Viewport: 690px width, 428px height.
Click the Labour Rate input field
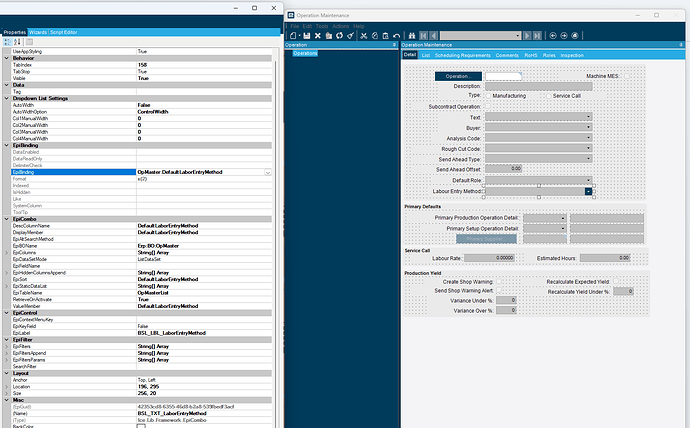click(489, 258)
